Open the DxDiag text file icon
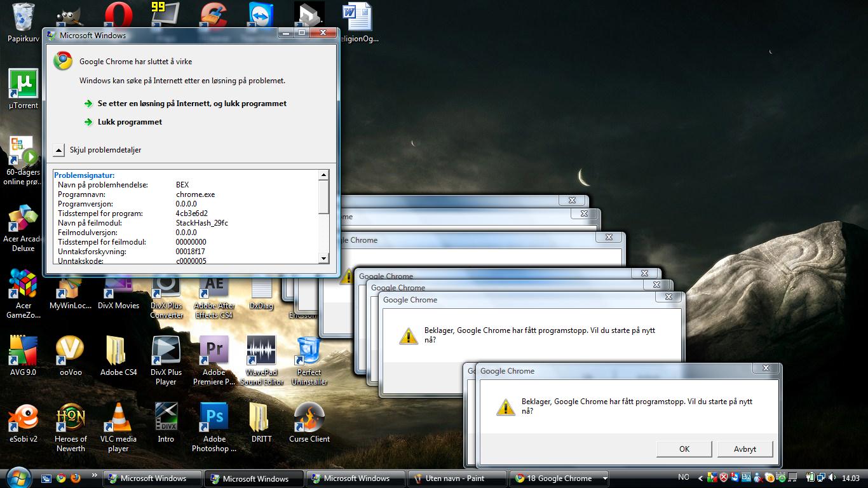 (x=261, y=294)
